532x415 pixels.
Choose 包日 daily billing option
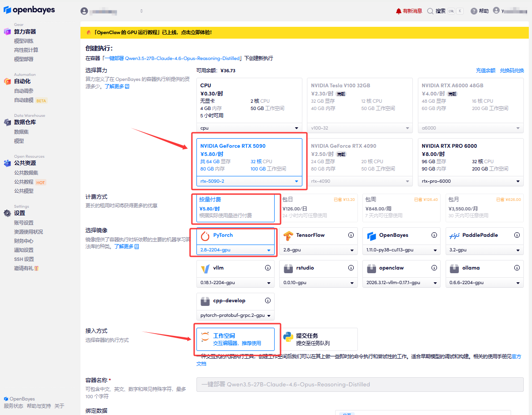(318, 207)
